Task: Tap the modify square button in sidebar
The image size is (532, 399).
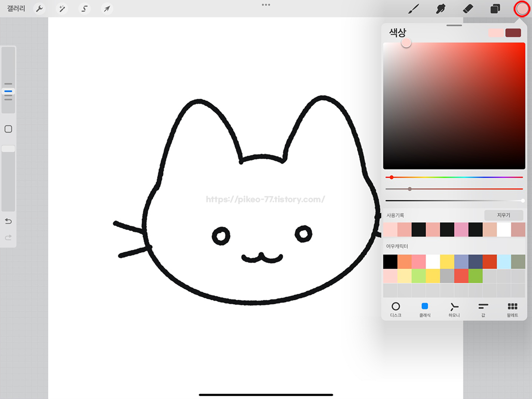Action: [x=8, y=129]
